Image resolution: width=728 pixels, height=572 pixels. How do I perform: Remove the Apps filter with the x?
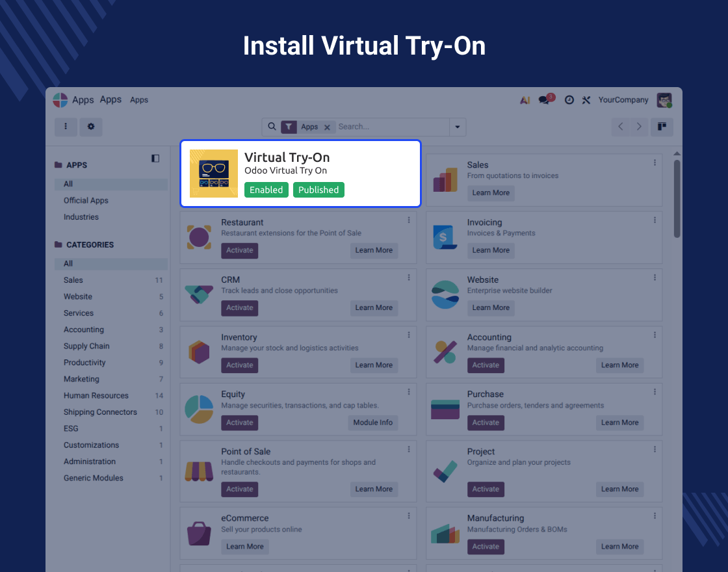pyautogui.click(x=328, y=127)
